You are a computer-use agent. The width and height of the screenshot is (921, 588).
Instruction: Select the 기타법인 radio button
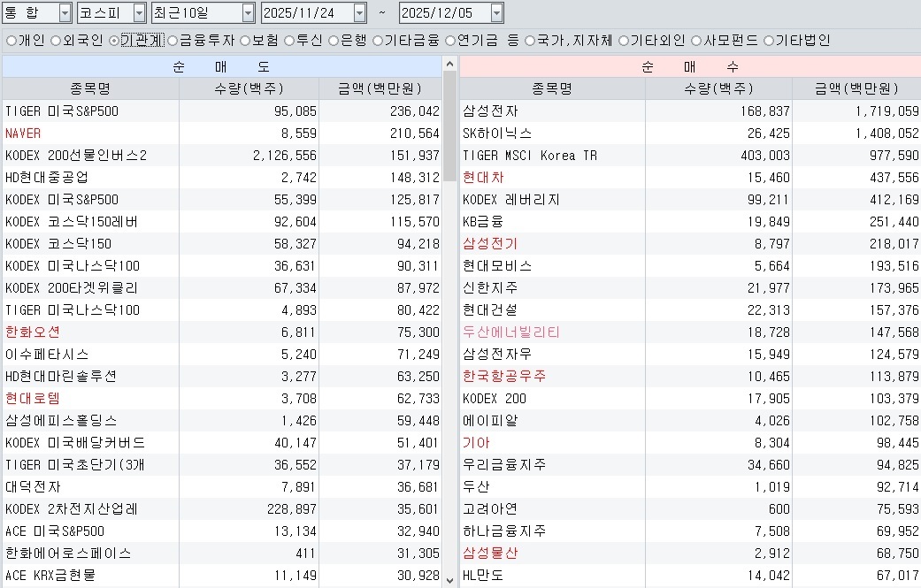(769, 41)
